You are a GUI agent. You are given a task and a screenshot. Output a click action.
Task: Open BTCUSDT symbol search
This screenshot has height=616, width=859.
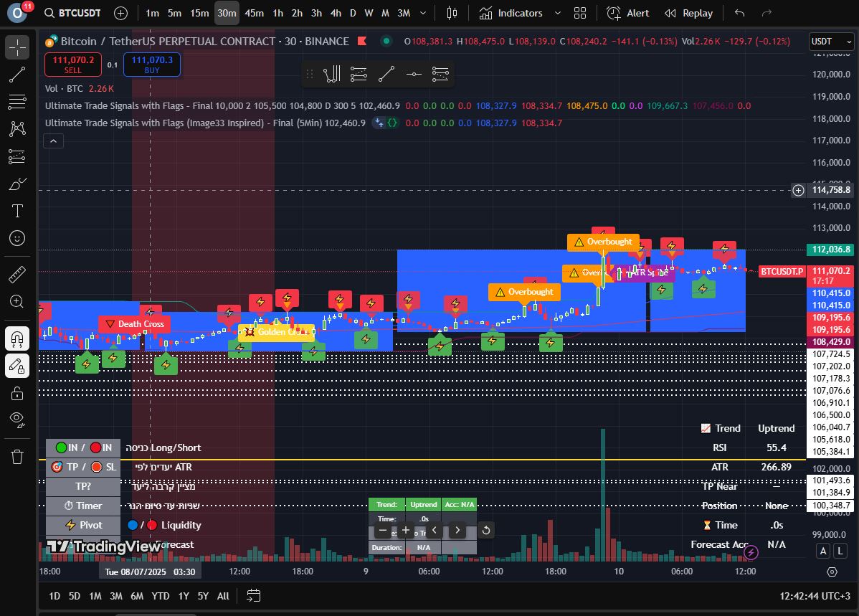pos(73,13)
